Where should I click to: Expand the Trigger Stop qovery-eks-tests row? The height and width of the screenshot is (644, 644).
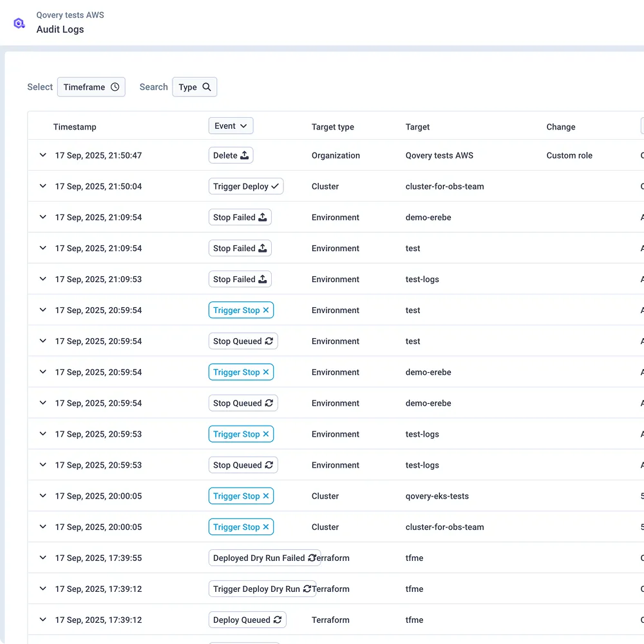(43, 495)
